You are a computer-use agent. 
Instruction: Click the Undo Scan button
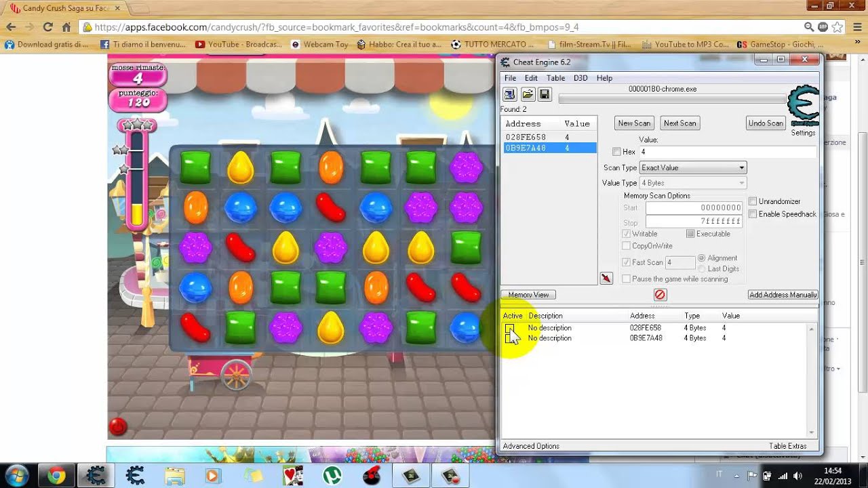[x=766, y=123]
